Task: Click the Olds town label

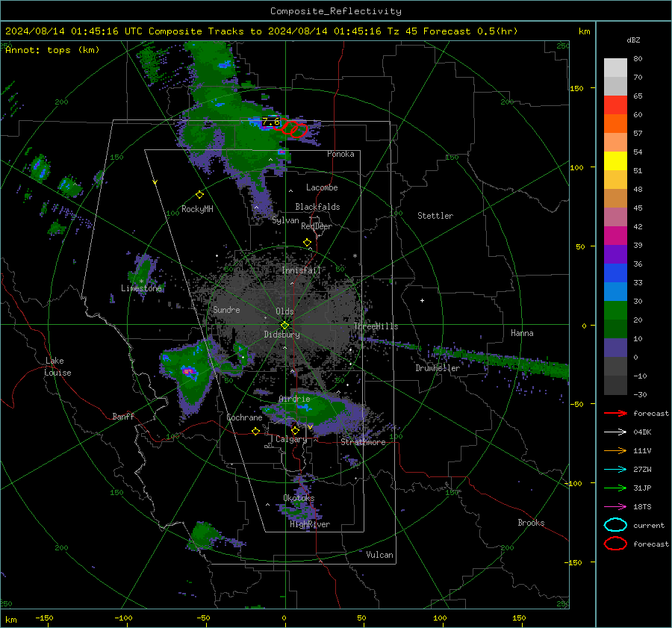Action: click(284, 311)
